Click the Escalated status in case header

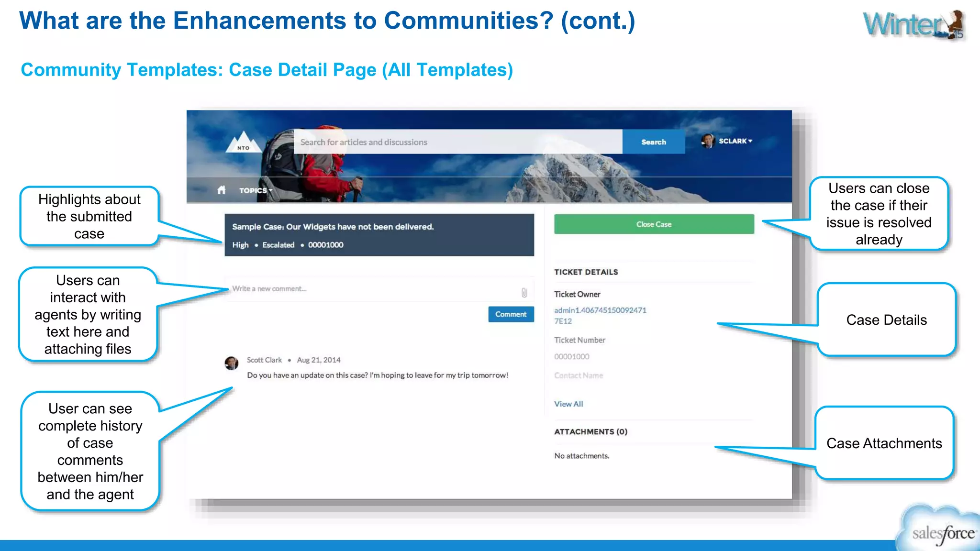278,245
